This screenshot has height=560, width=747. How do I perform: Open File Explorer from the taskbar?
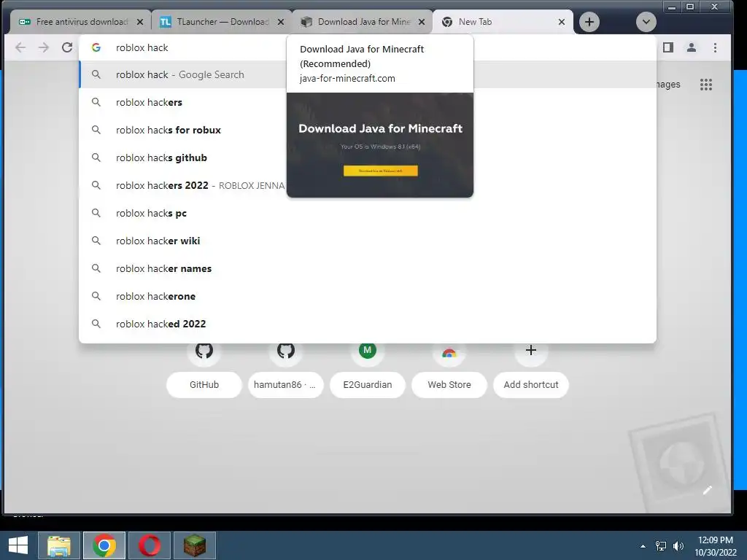coord(59,545)
